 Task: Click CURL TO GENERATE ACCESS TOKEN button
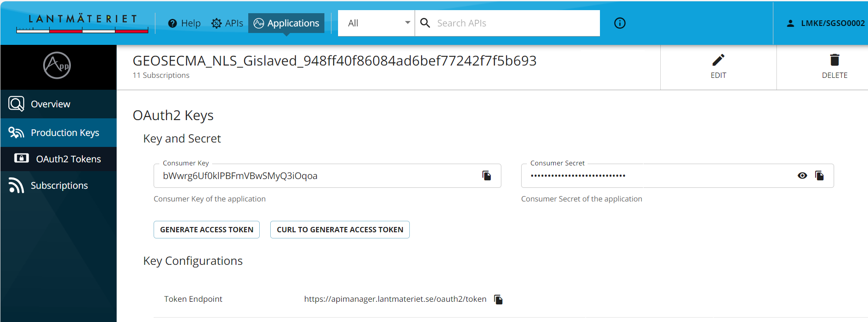pyautogui.click(x=340, y=230)
